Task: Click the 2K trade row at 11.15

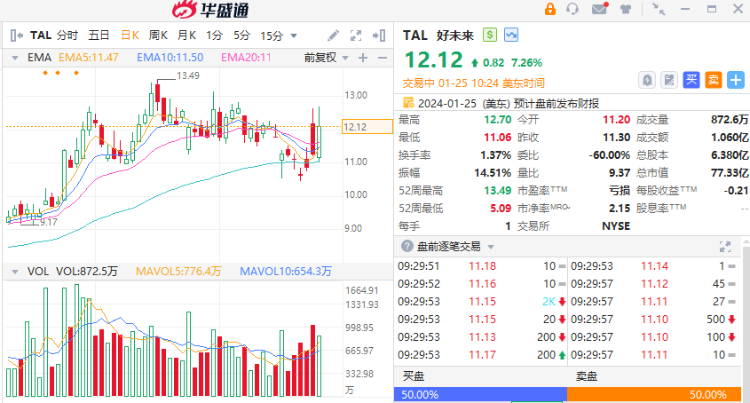Action: click(482, 302)
